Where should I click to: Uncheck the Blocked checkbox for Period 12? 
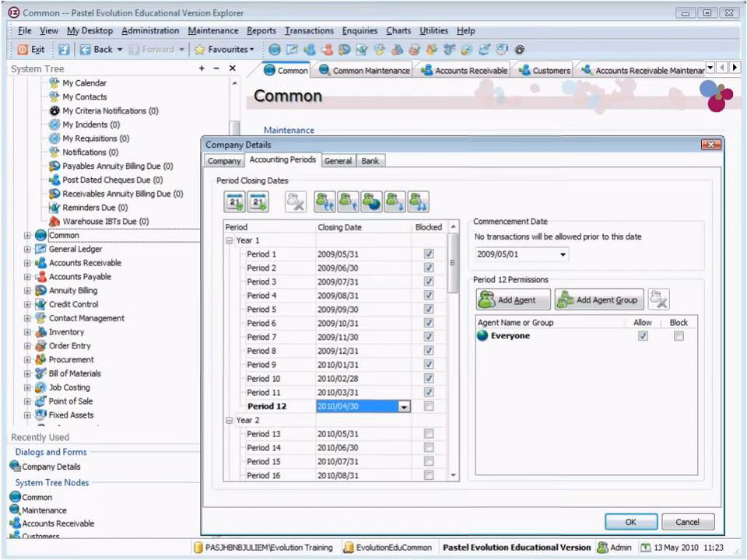coord(429,406)
